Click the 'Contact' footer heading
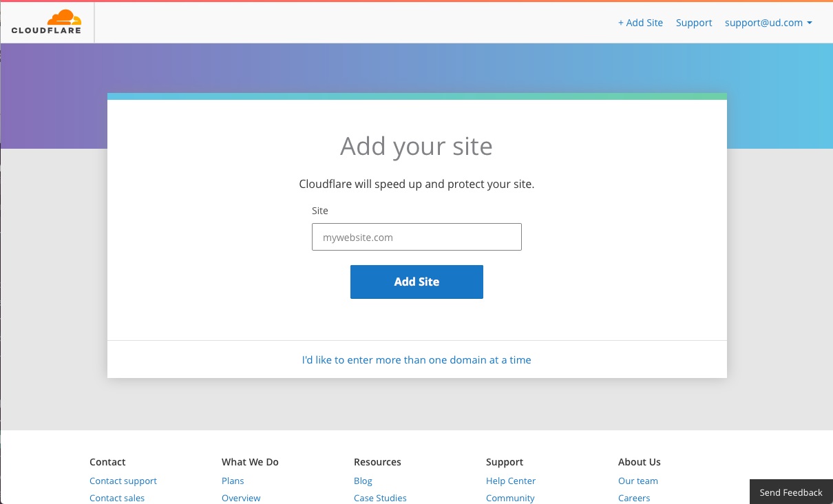This screenshot has width=833, height=504. (107, 462)
